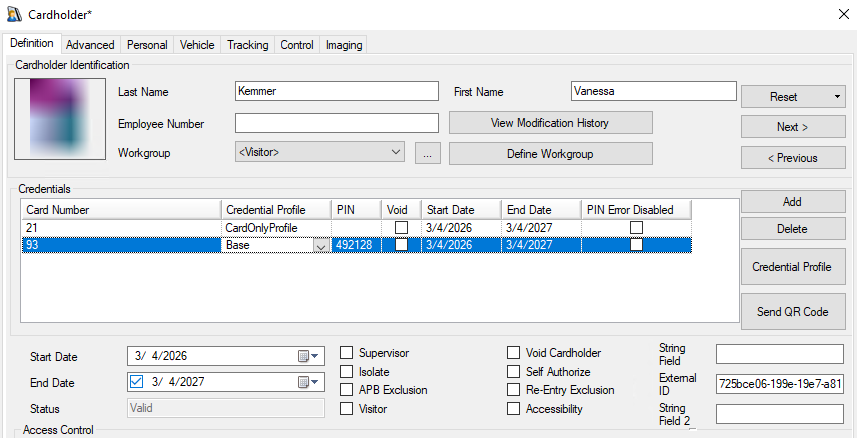Enable the Void Cardholder checkbox
This screenshot has width=857, height=438.
pos(514,353)
